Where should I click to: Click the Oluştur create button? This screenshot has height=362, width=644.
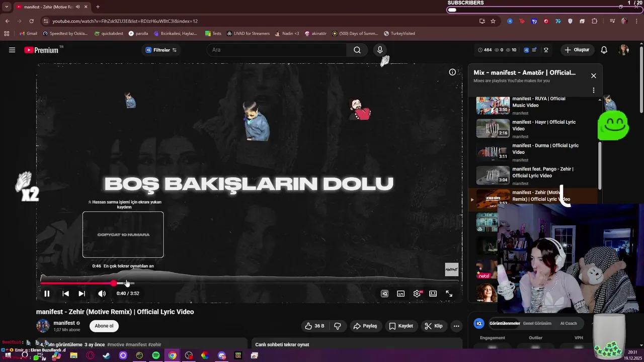click(577, 50)
